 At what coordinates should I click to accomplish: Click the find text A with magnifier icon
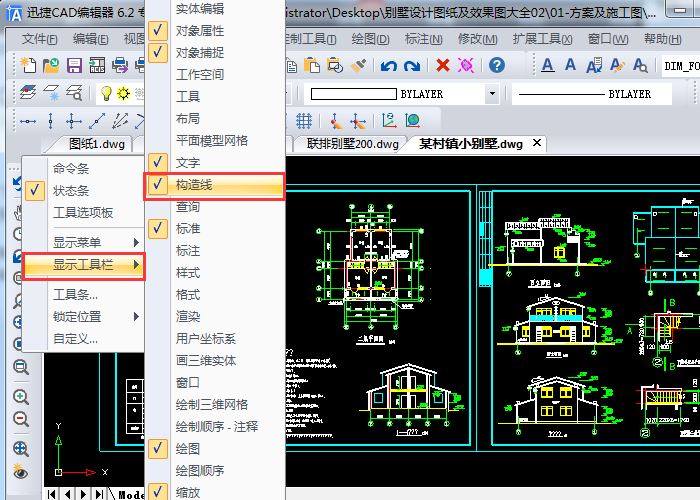coord(640,65)
